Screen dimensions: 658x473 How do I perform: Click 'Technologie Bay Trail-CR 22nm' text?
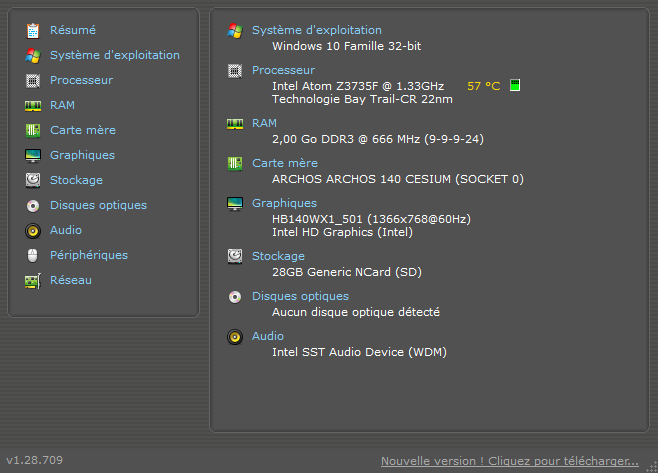(x=362, y=99)
